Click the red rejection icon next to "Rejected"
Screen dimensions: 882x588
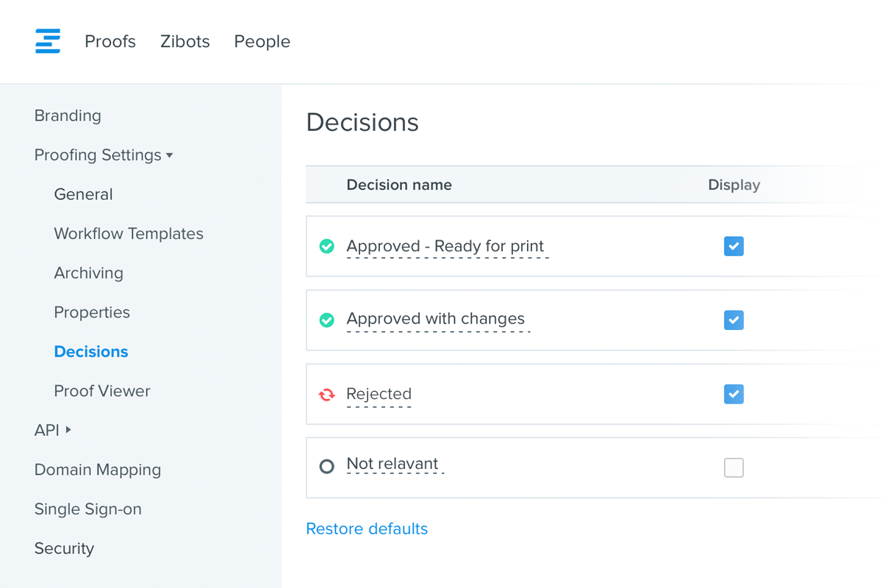326,394
